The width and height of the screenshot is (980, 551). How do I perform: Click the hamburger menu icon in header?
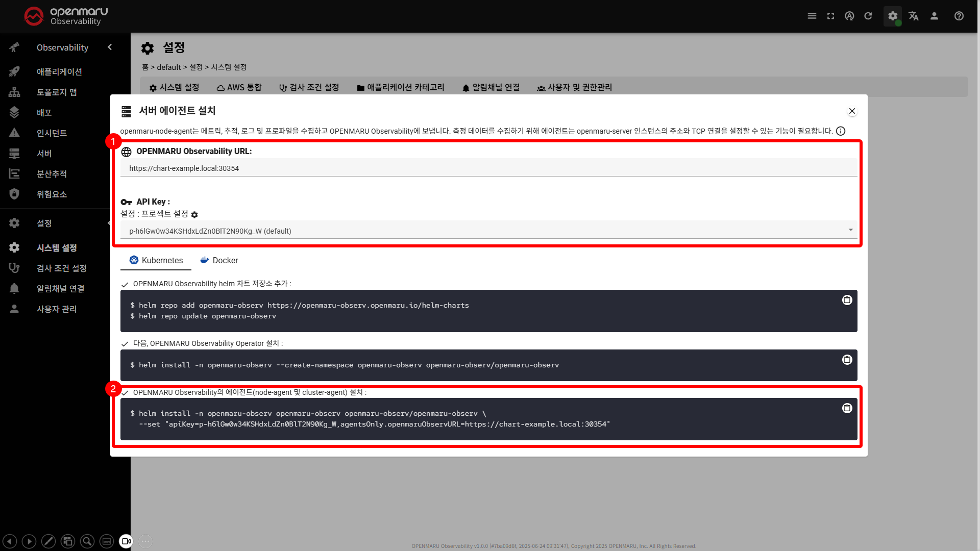point(812,16)
